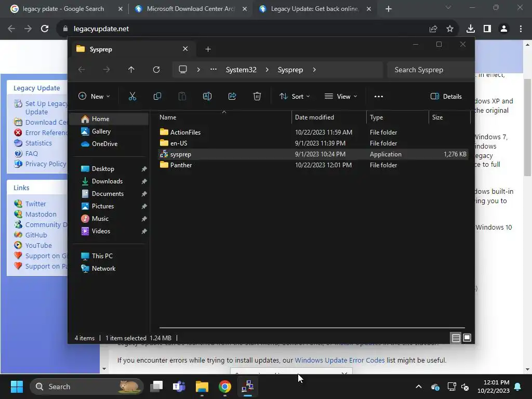
Task: Click the Delete trash can icon
Action: pyautogui.click(x=257, y=96)
